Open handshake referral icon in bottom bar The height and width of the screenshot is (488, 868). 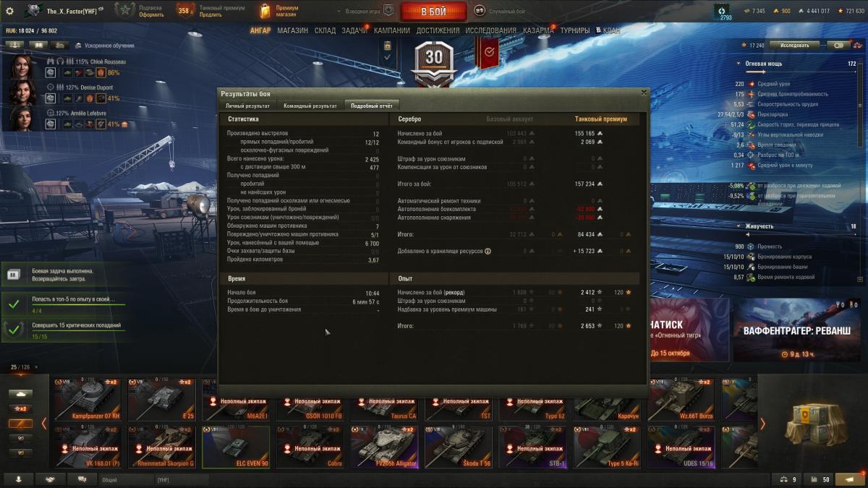pyautogui.click(x=50, y=479)
